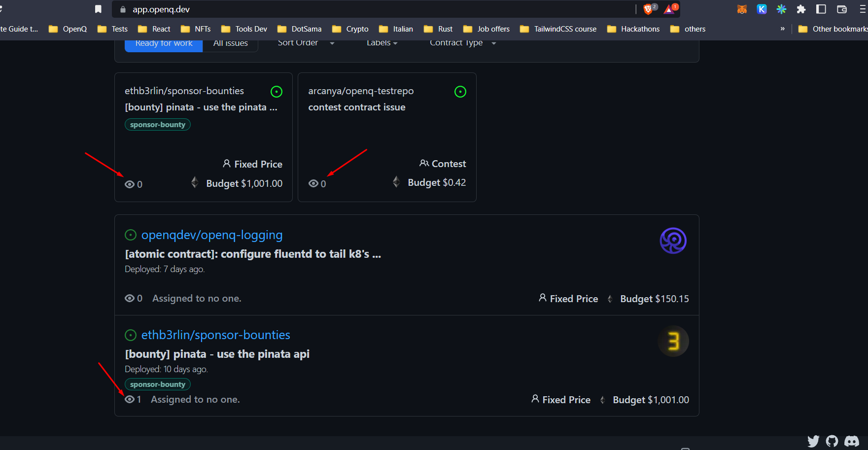The image size is (868, 450).
Task: Open the Job offers bookmarks folder
Action: [x=486, y=29]
